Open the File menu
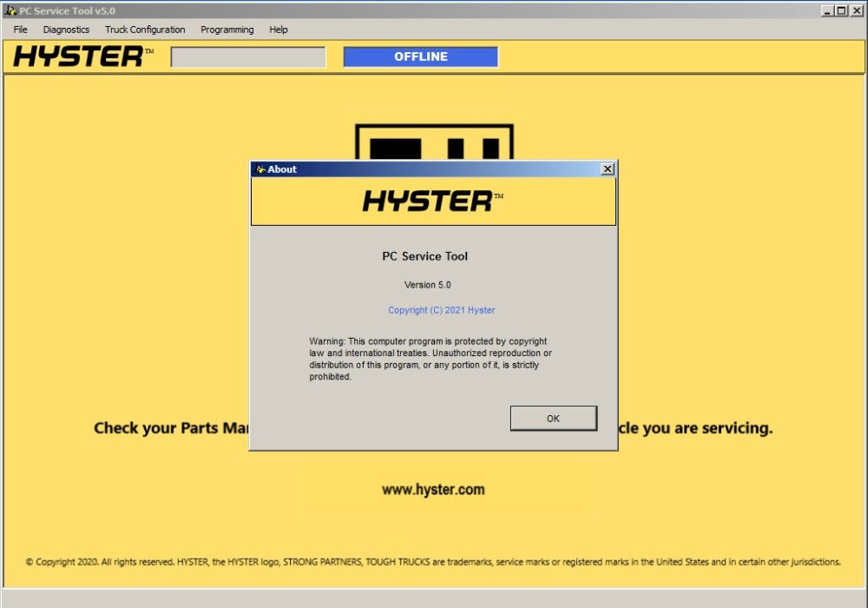Image resolution: width=868 pixels, height=608 pixels. click(x=21, y=30)
